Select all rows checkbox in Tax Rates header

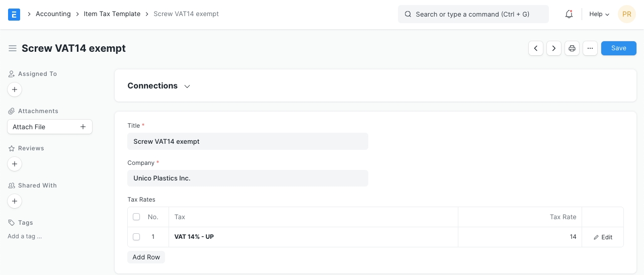[136, 217]
